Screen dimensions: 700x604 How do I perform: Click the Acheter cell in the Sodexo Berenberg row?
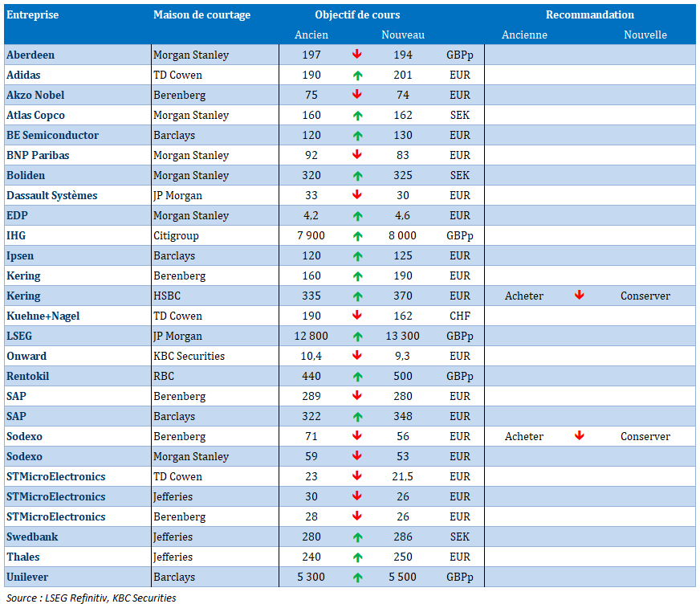pos(523,436)
